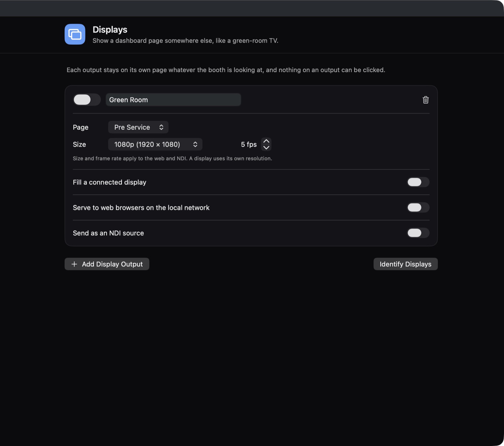Click Add Display Output button
The image size is (504, 446).
[x=107, y=264]
